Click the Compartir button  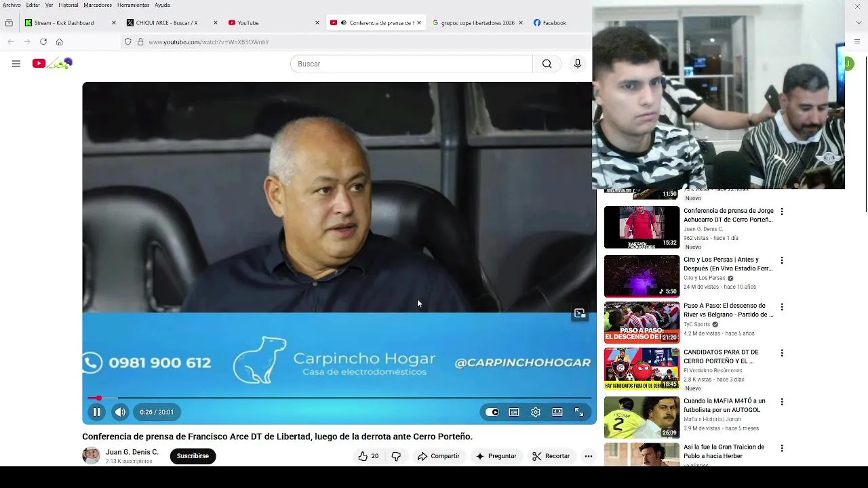[x=438, y=456]
